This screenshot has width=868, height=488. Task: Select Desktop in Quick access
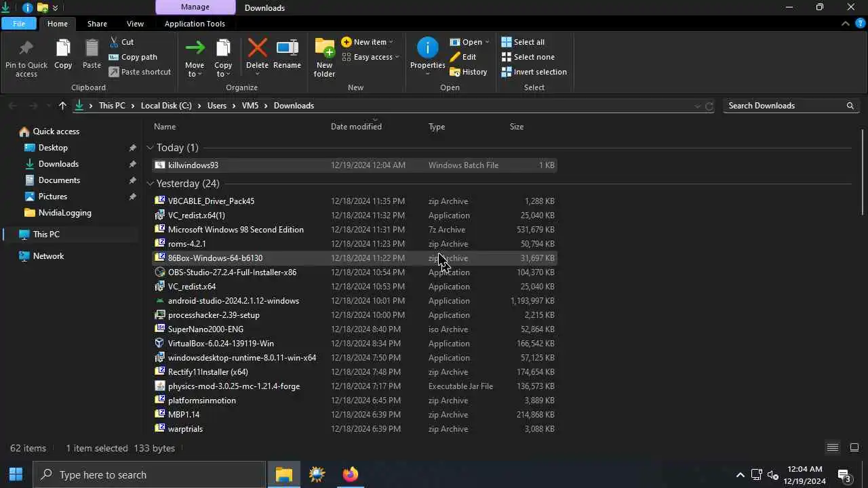[53, 148]
